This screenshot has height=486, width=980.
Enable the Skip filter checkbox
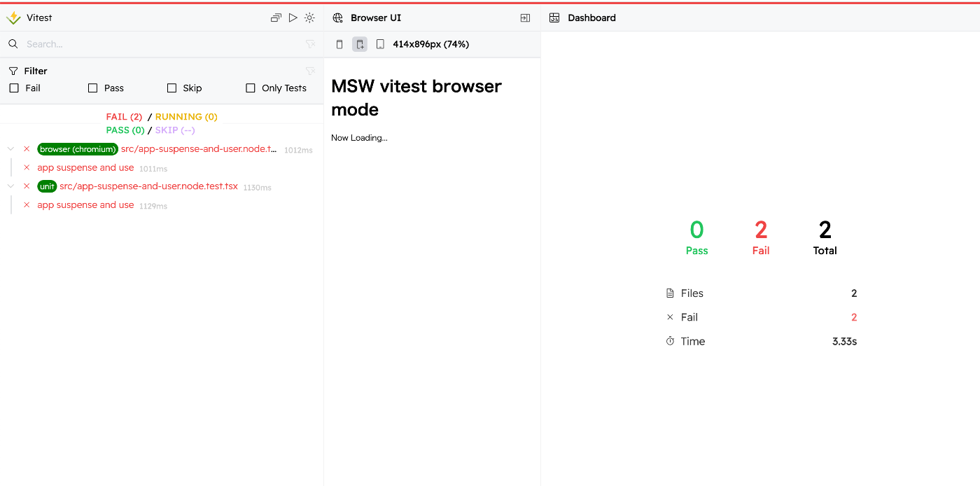coord(171,88)
